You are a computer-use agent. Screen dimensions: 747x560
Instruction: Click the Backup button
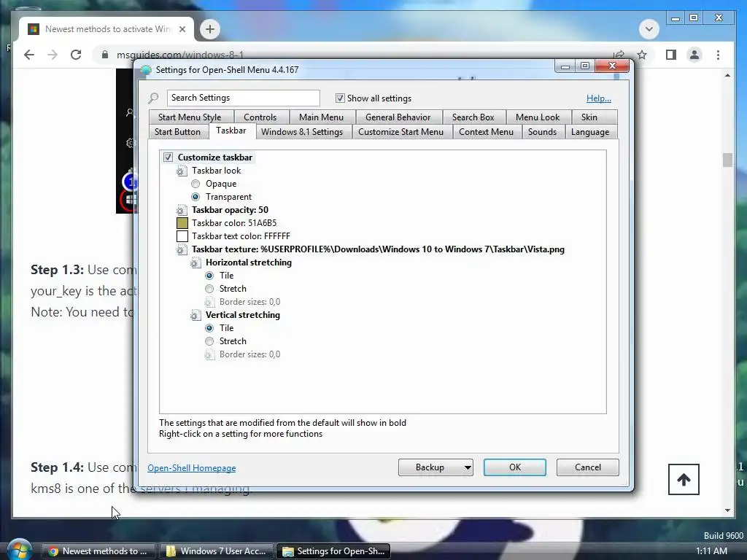click(x=430, y=467)
